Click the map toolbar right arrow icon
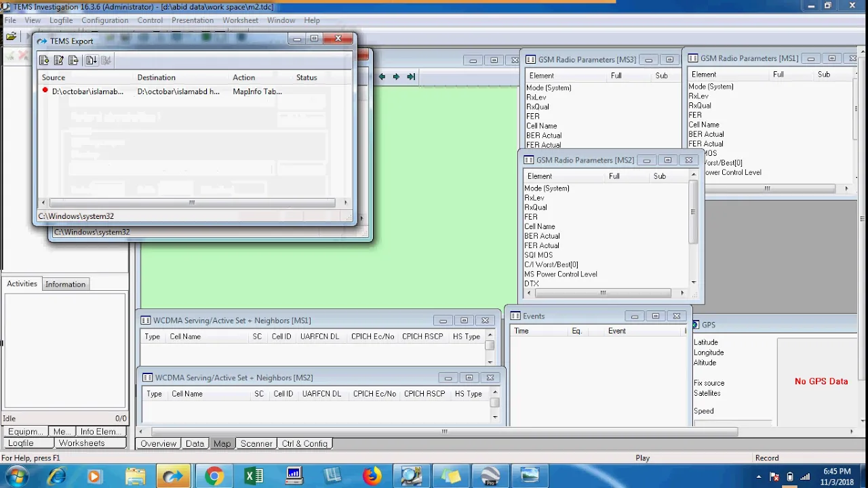This screenshot has height=488, width=868. 396,77
